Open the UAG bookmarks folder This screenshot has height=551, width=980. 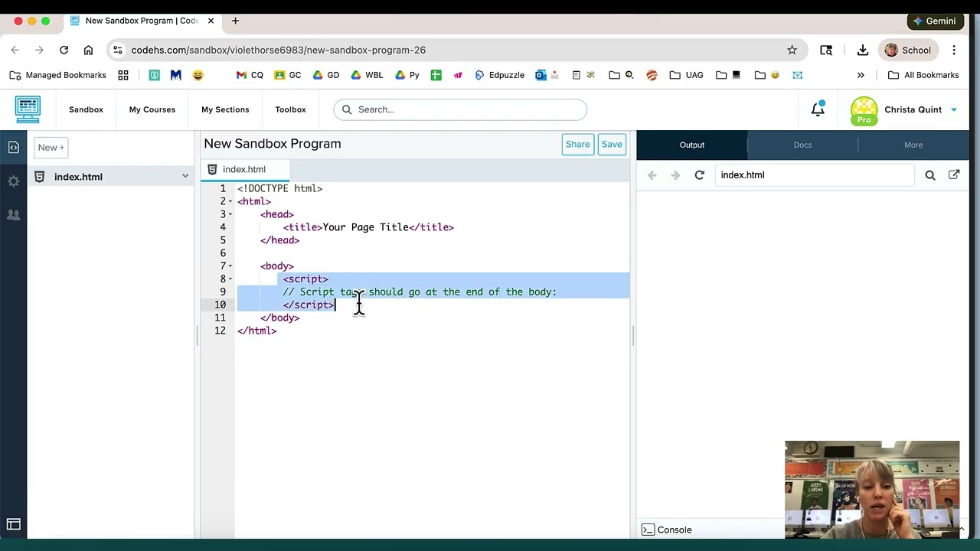(x=686, y=75)
